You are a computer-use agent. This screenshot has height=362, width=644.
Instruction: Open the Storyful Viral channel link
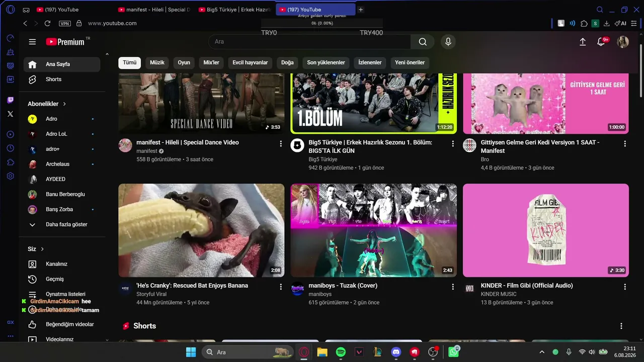(151, 294)
